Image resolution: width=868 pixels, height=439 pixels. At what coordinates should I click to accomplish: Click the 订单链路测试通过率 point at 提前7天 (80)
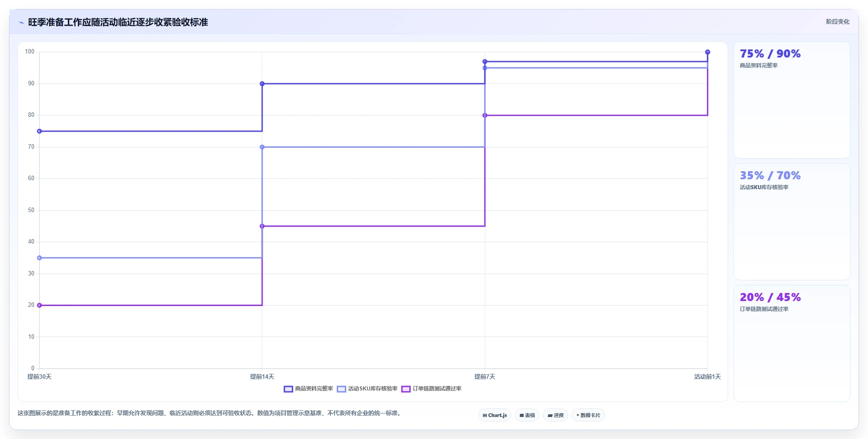tap(485, 115)
